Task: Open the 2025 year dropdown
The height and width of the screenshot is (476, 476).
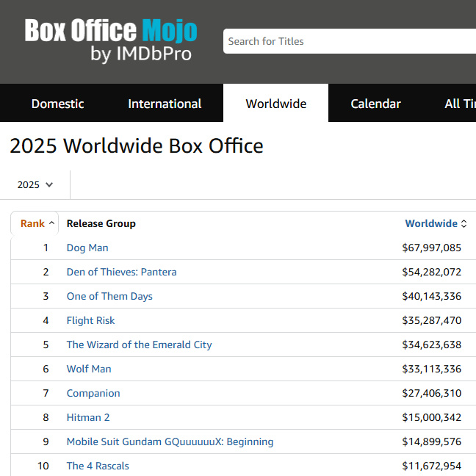Action: (x=36, y=184)
